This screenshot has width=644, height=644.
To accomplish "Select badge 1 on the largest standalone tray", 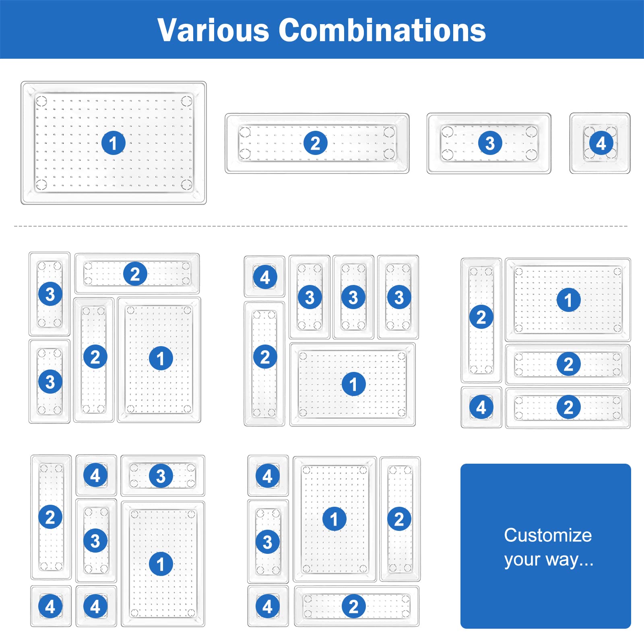I will click(113, 143).
